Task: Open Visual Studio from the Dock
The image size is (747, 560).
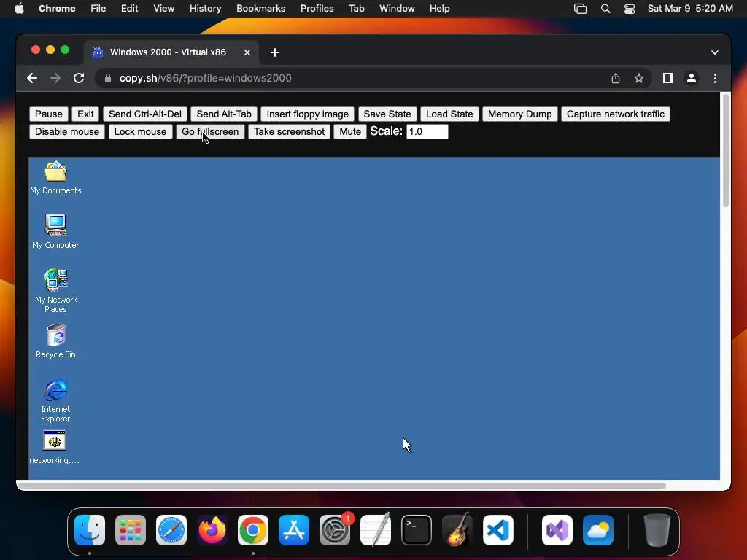Action: click(557, 529)
